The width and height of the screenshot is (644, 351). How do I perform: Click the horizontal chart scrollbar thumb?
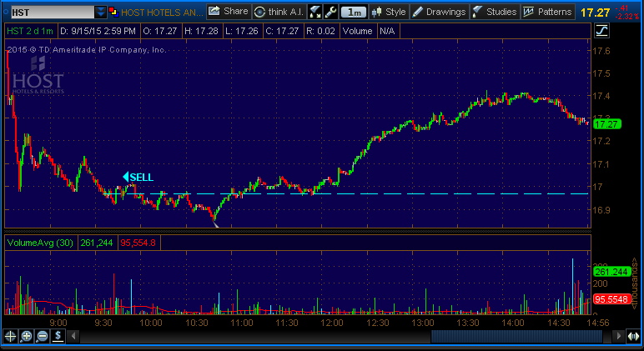point(516,336)
